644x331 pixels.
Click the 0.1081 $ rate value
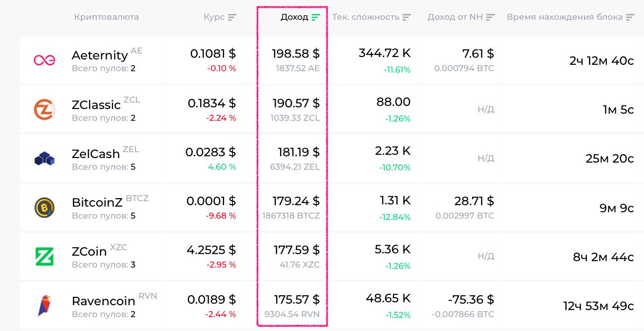[213, 54]
